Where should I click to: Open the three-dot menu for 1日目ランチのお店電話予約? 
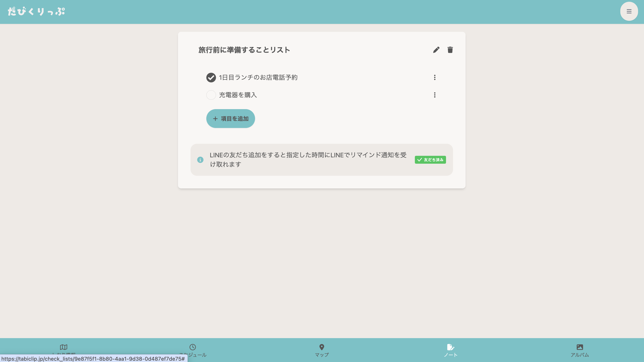[x=435, y=77]
